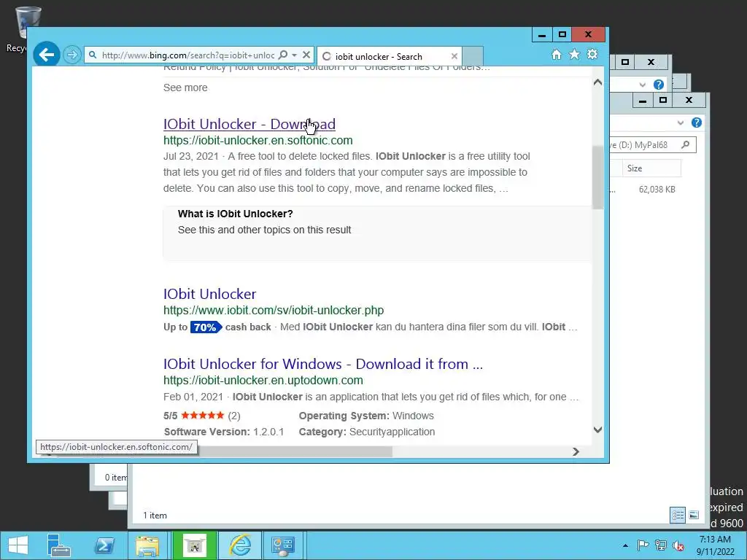Expand the ribbon chevron in the middle Explorer window

point(642,85)
